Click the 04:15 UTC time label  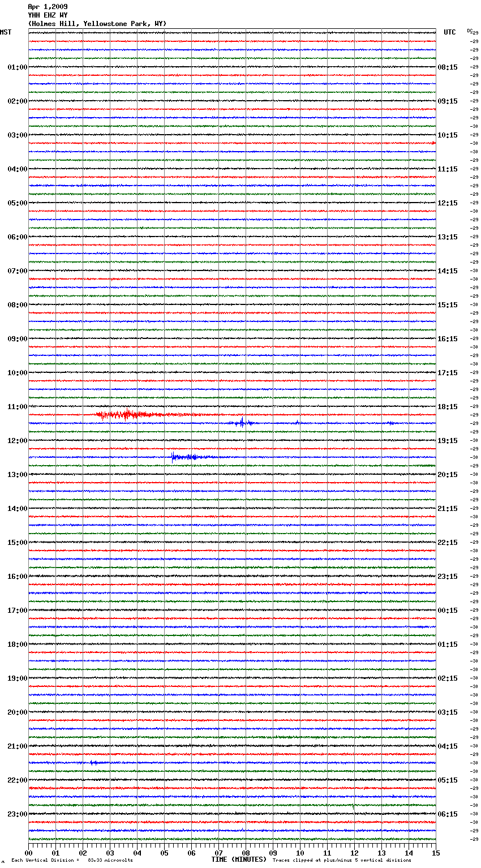tap(448, 746)
